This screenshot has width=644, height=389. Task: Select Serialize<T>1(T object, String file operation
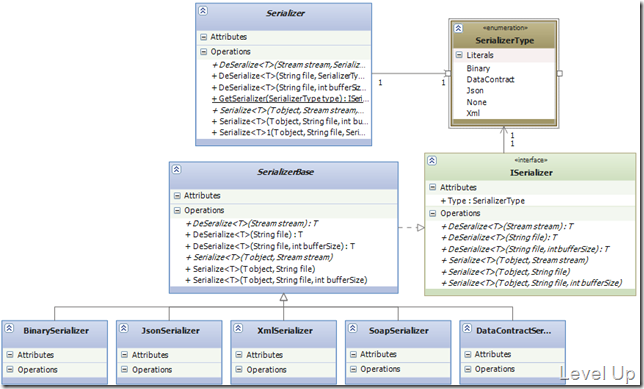point(288,132)
